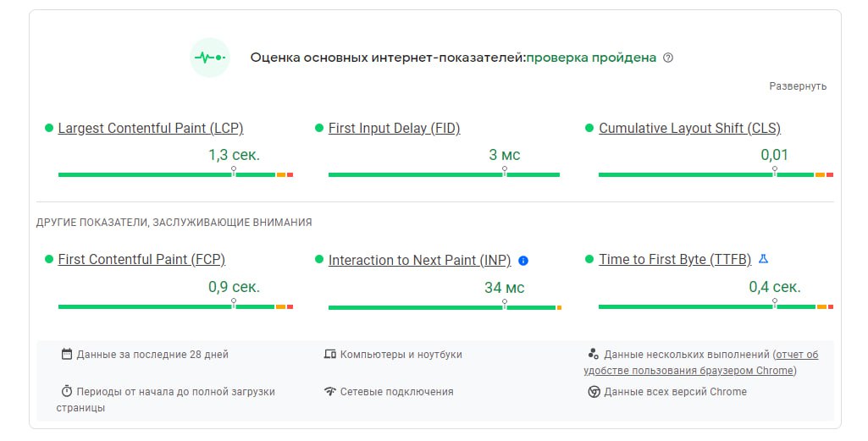Click the computers and laptops device icon
The width and height of the screenshot is (868, 441).
(x=330, y=354)
